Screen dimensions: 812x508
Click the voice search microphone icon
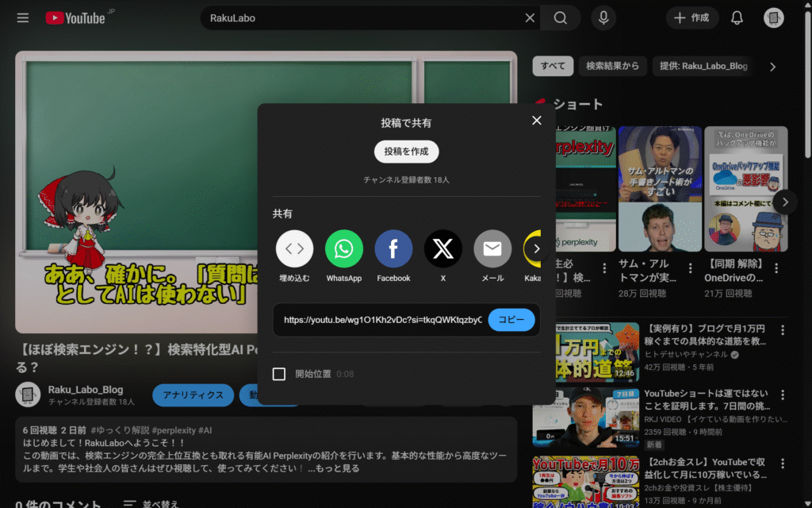point(603,18)
